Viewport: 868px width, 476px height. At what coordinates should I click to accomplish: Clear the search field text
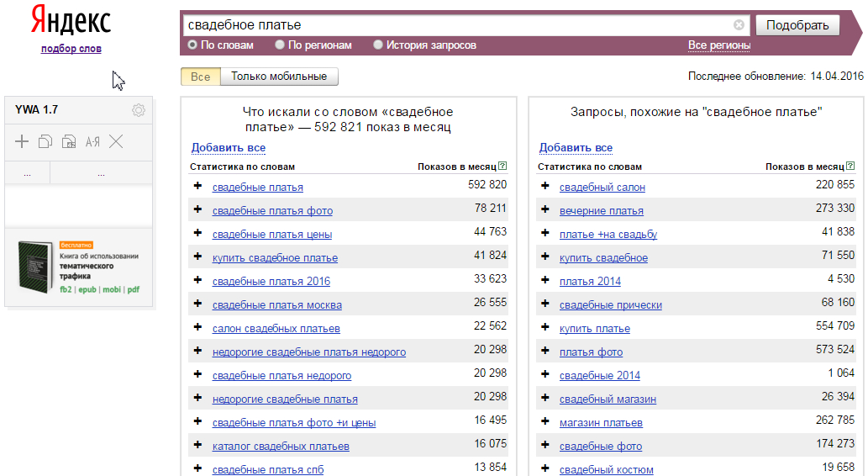(739, 25)
